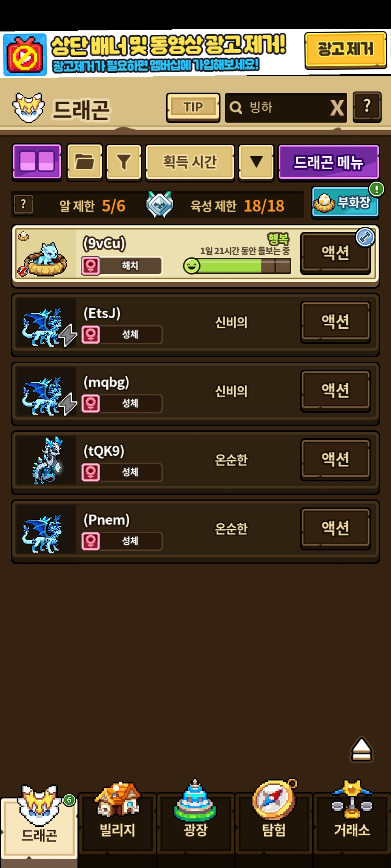Open 액션 for the tQK9 dragon

click(335, 459)
